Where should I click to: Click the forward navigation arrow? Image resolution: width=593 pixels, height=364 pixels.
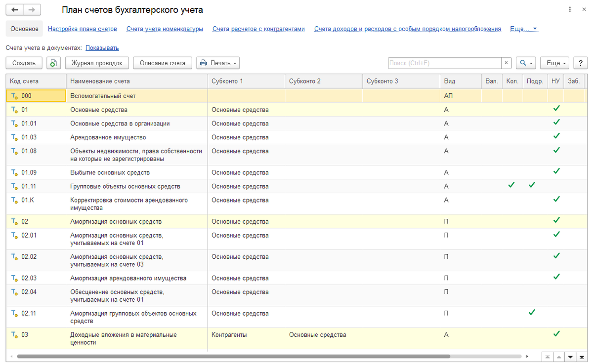pos(32,10)
